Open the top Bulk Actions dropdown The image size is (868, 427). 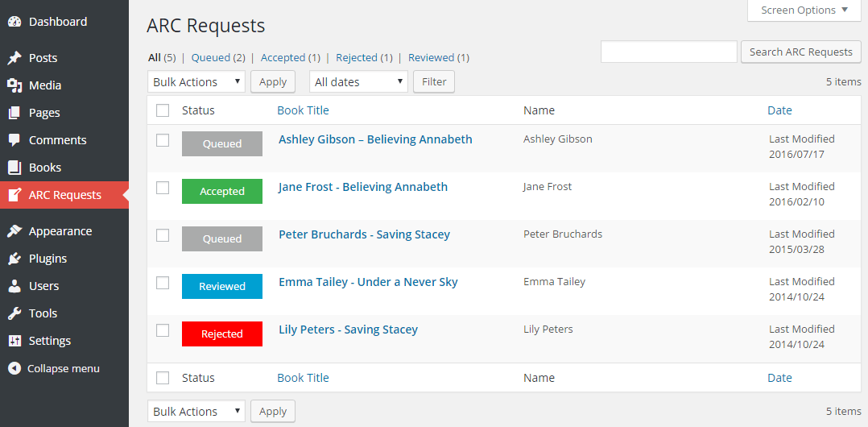196,82
